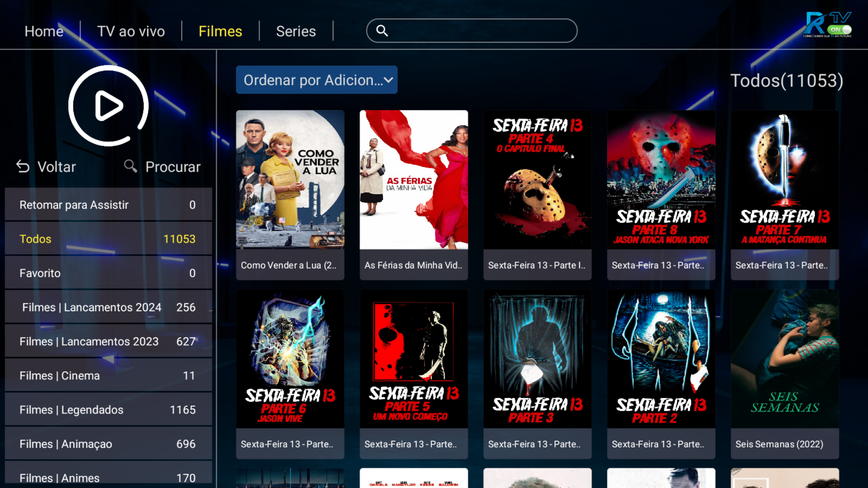
Task: Select the Favorito category
Action: pyautogui.click(x=108, y=273)
